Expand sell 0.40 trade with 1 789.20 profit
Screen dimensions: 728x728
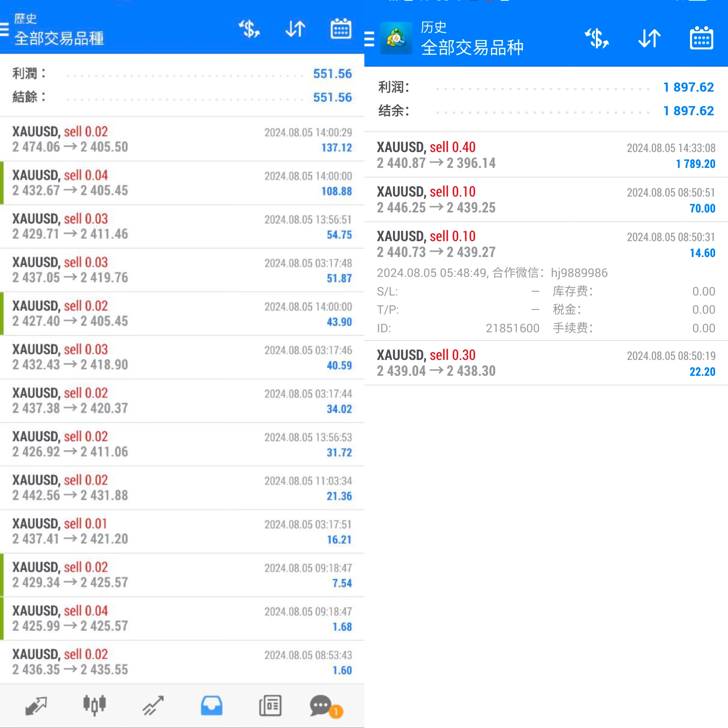tap(546, 155)
